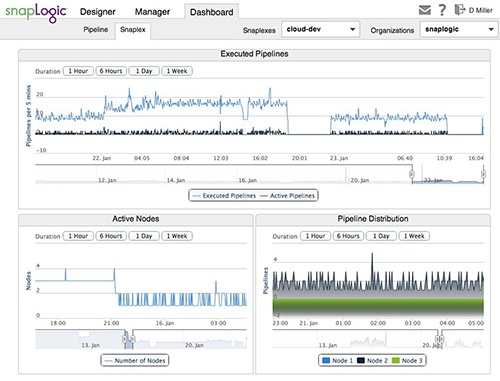This screenshot has width=500, height=381.
Task: Toggle Number of Nodes legend series
Action: (x=135, y=361)
